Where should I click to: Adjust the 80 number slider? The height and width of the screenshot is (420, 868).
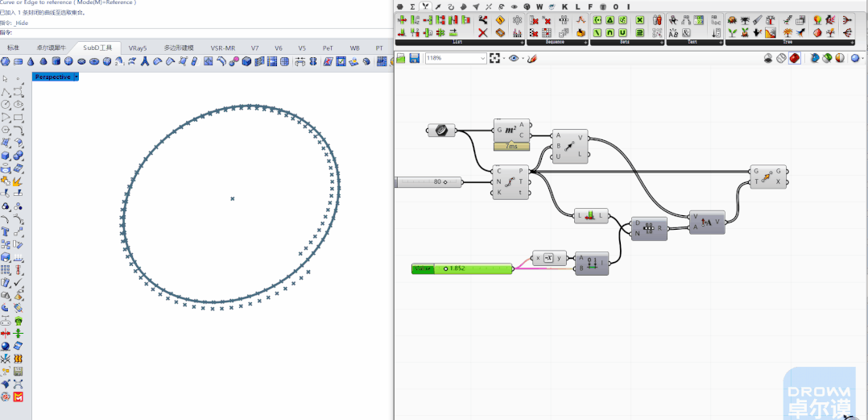[x=428, y=181]
